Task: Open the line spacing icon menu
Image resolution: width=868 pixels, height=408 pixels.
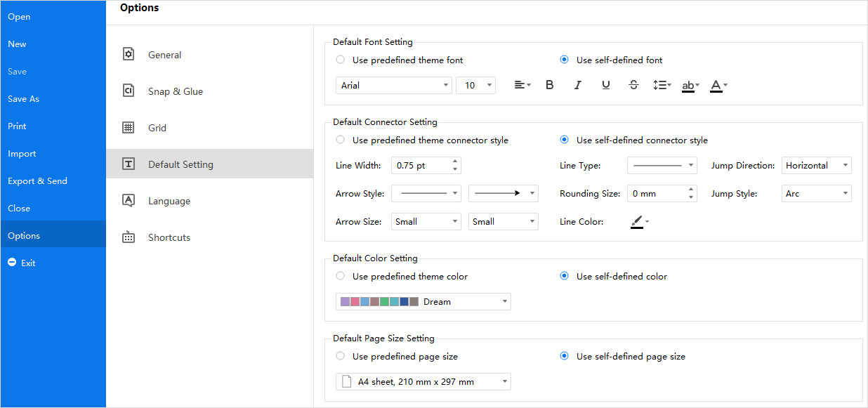Action: (662, 85)
